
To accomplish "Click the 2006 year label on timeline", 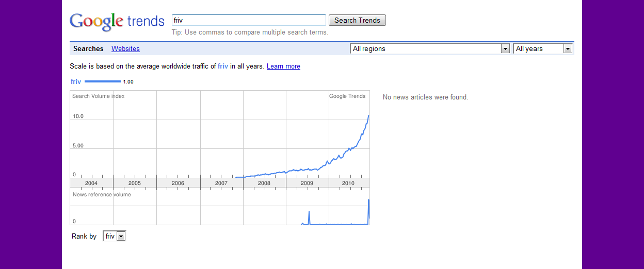I will coord(178,183).
